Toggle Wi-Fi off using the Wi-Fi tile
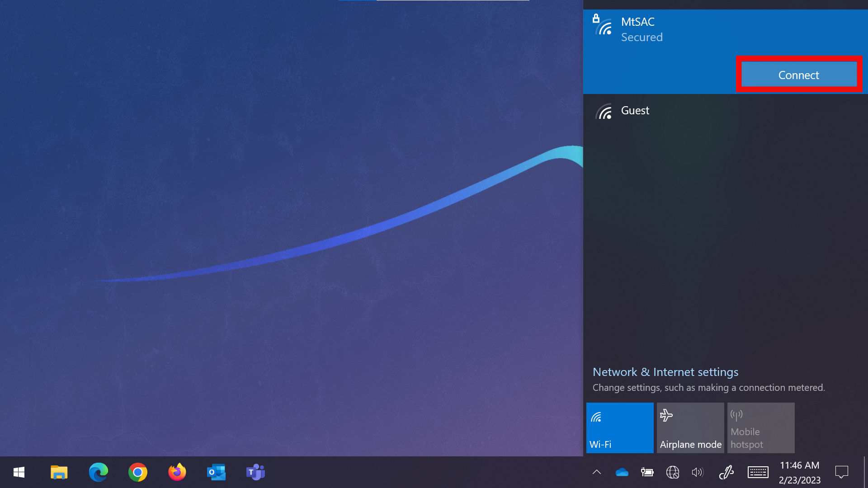868x488 pixels. pyautogui.click(x=620, y=427)
